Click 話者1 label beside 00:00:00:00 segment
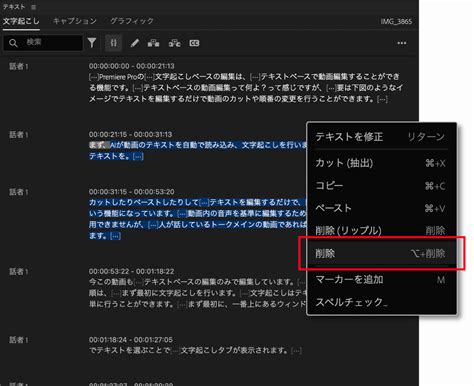Screen dimensions: 474x386 19,66
